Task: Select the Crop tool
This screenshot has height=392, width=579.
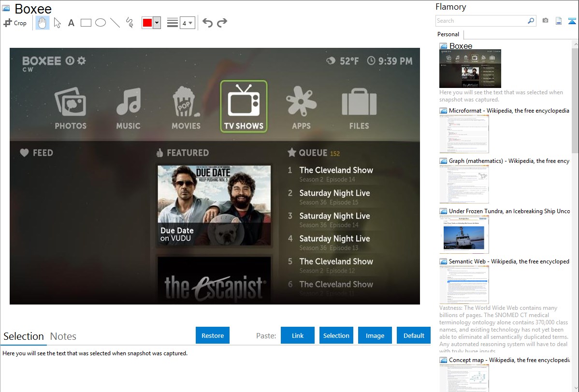Action: (x=15, y=23)
